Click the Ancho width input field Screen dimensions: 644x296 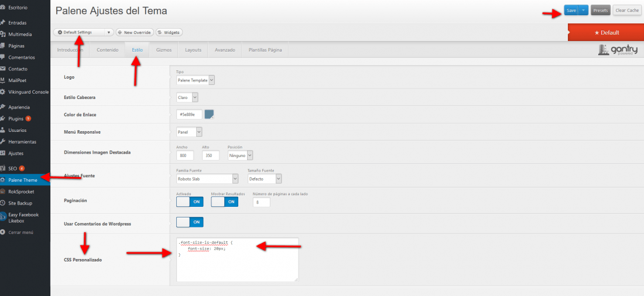185,156
